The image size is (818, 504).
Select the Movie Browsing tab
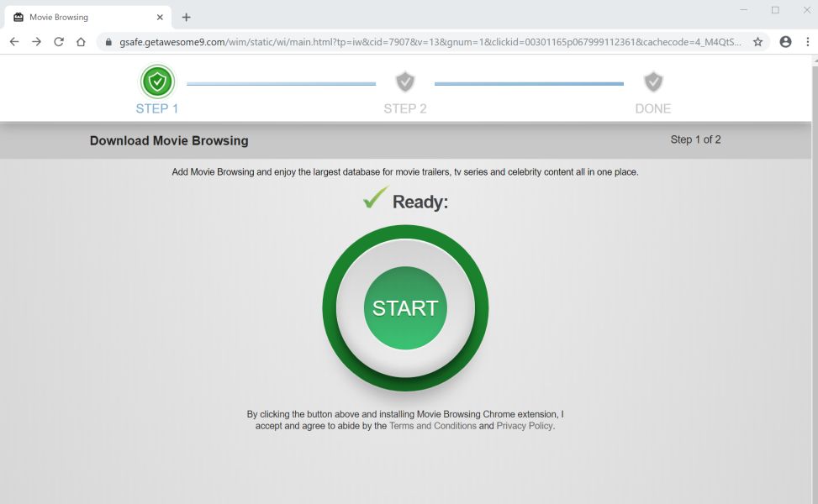click(x=87, y=17)
